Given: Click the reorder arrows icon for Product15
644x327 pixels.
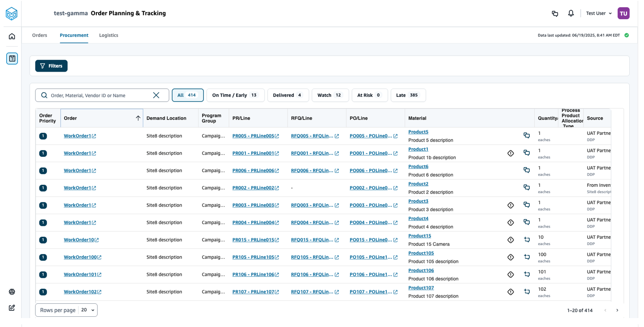Looking at the screenshot, I should (x=527, y=240).
